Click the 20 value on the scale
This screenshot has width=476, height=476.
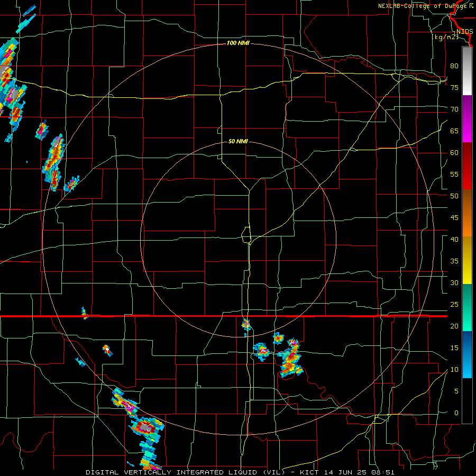click(454, 326)
